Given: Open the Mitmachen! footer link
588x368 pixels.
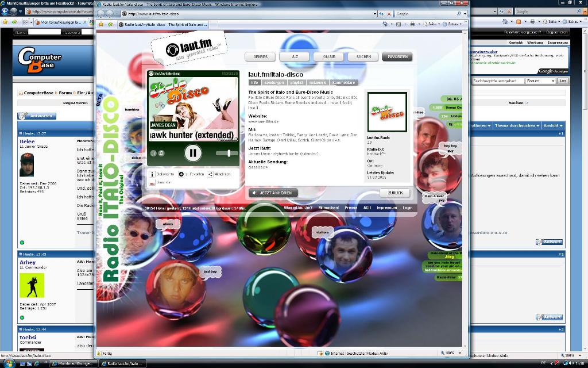Looking at the screenshot, I should (x=328, y=208).
